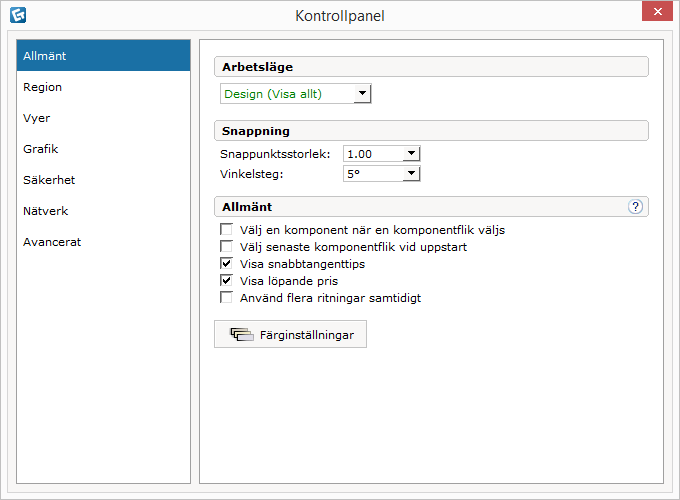Image resolution: width=680 pixels, height=500 pixels.
Task: Check Välj senaste komponentflik vid uppstart
Action: 226,246
